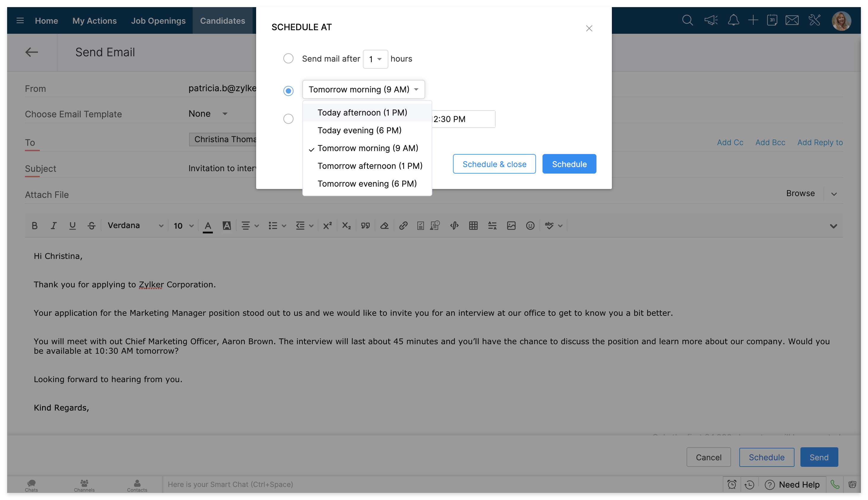
Task: Open the calendar icon in header
Action: 772,21
